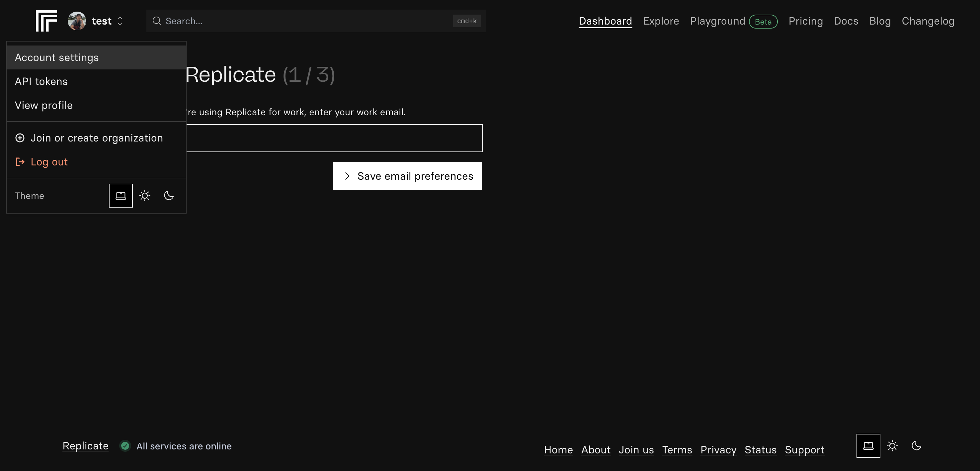Open the Support footer link
The height and width of the screenshot is (471, 980).
click(804, 450)
